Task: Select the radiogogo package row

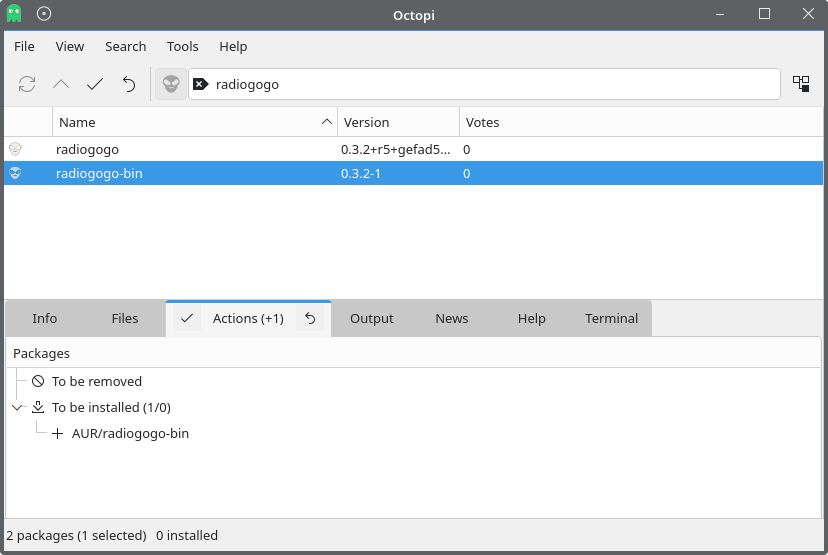Action: coord(413,149)
